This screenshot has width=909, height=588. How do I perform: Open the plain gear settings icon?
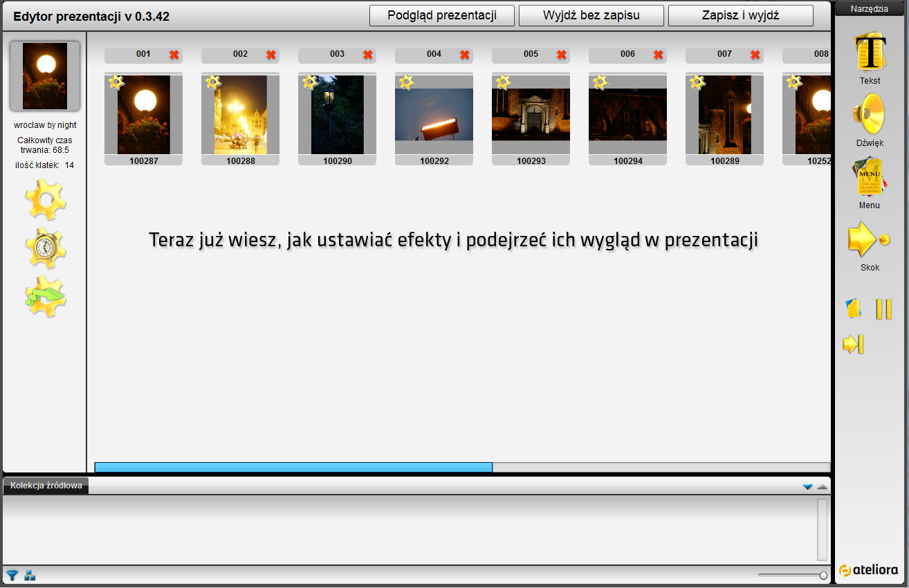45,199
